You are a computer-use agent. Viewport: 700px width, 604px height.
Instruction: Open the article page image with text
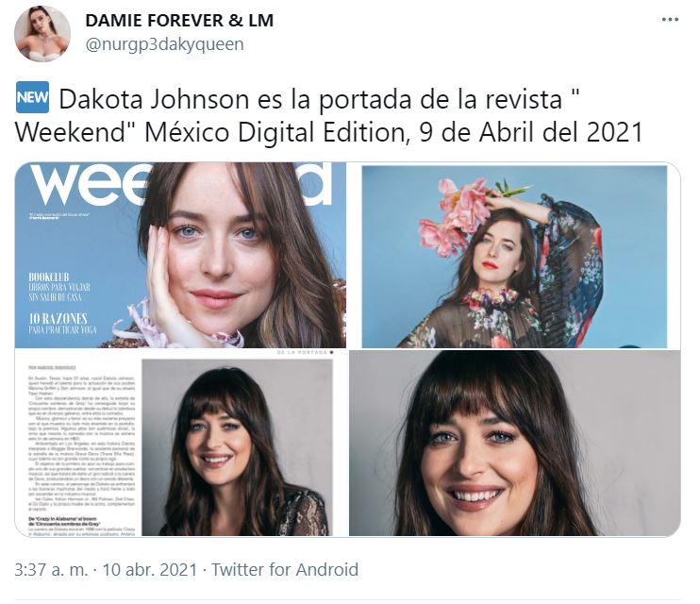tap(180, 443)
